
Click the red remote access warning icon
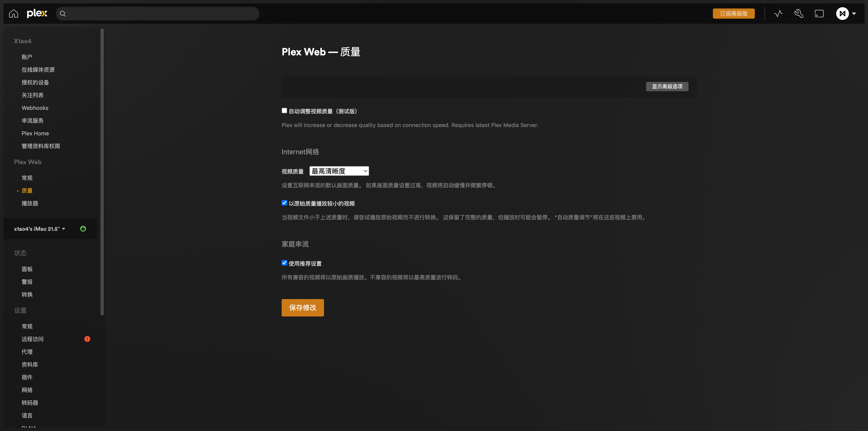point(87,339)
